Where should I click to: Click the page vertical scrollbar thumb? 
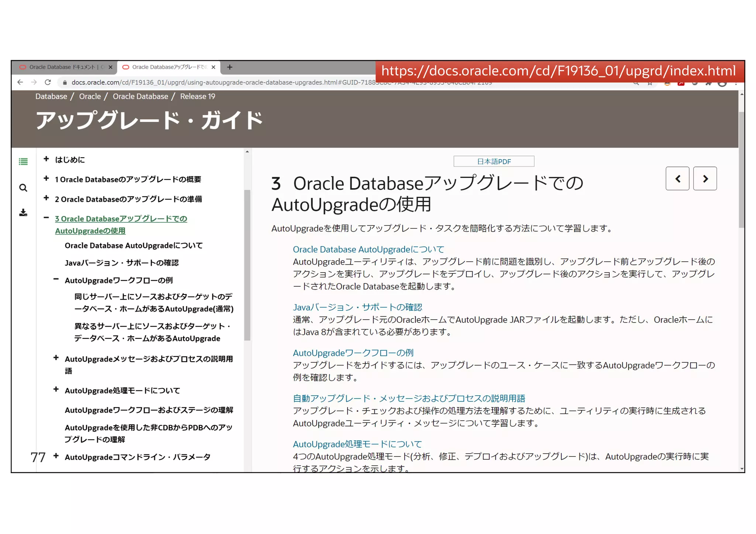(741, 170)
